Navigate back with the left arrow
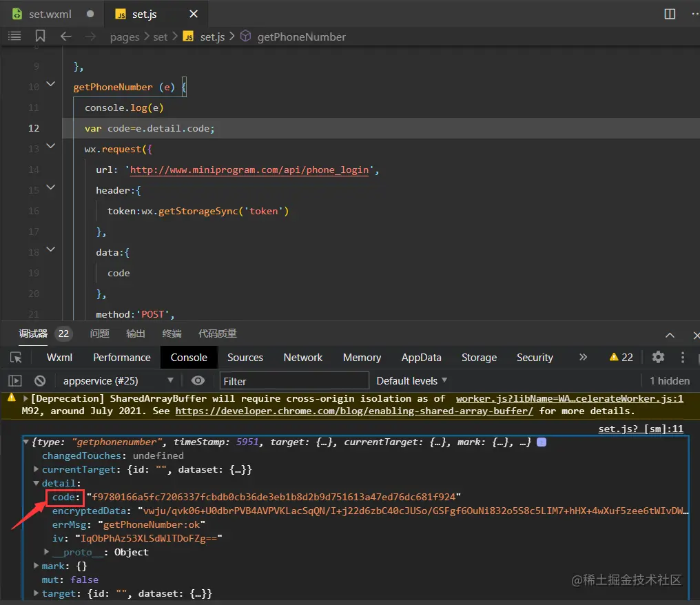Viewport: 700px width, 605px height. click(65, 37)
